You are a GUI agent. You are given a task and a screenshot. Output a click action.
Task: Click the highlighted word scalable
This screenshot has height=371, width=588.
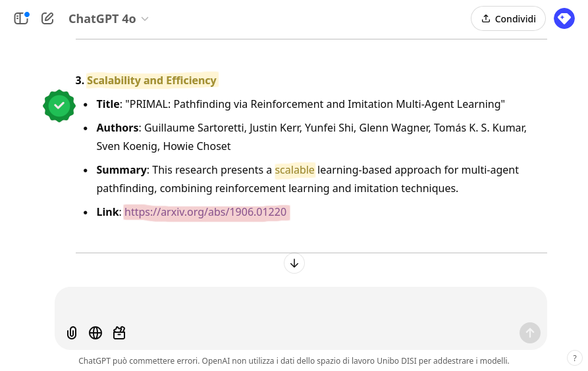pos(295,170)
